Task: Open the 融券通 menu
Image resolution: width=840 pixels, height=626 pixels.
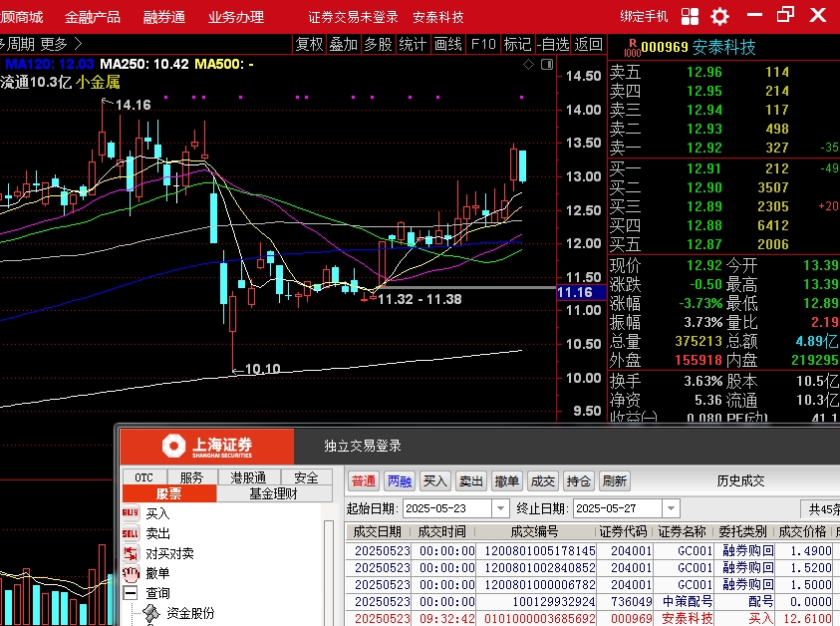Action: (164, 17)
